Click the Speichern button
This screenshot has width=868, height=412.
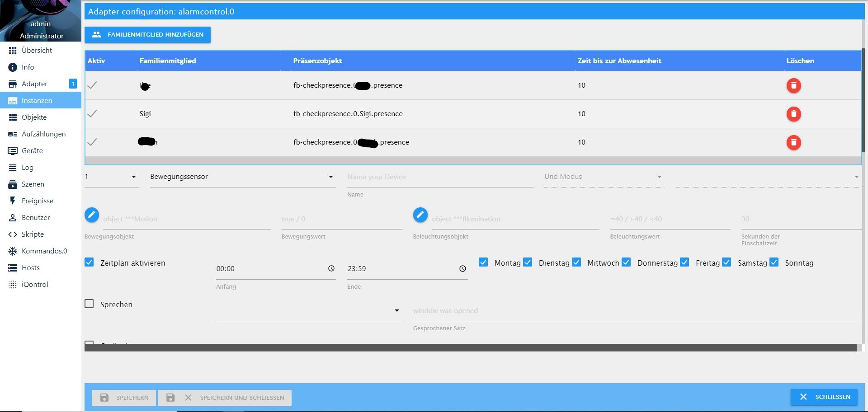click(x=124, y=398)
